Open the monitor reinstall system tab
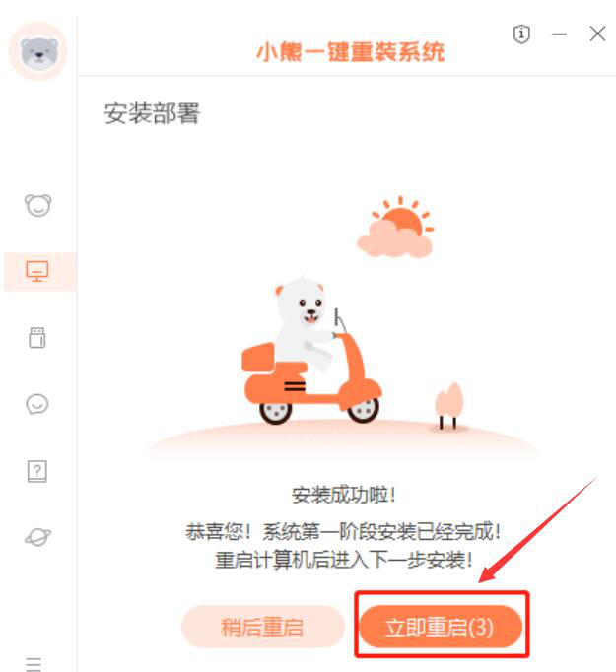The height and width of the screenshot is (672, 616). pos(37,271)
